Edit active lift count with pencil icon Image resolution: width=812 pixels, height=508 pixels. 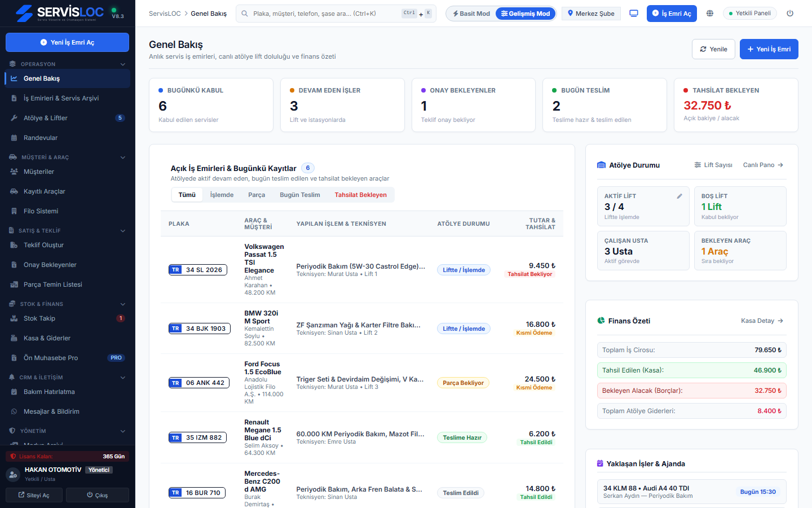(x=679, y=196)
